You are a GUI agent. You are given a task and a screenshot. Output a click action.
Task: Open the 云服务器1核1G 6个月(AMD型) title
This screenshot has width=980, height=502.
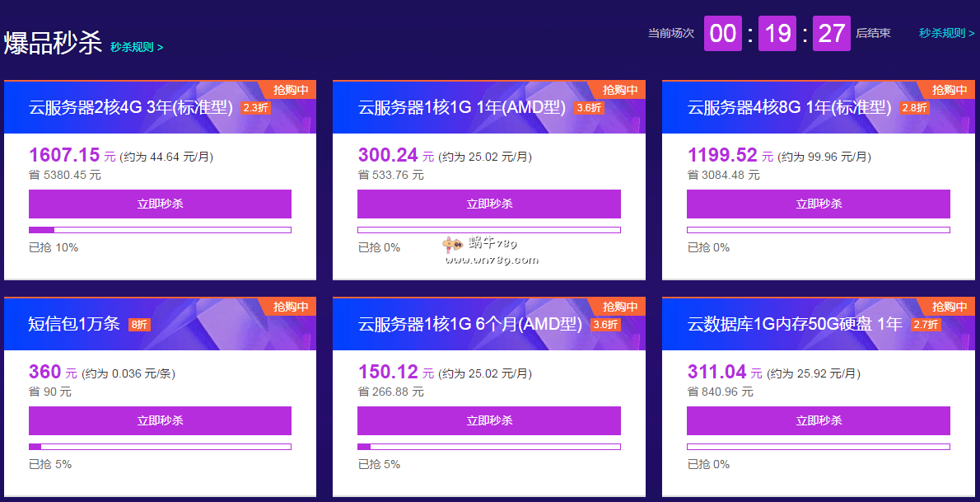point(470,324)
